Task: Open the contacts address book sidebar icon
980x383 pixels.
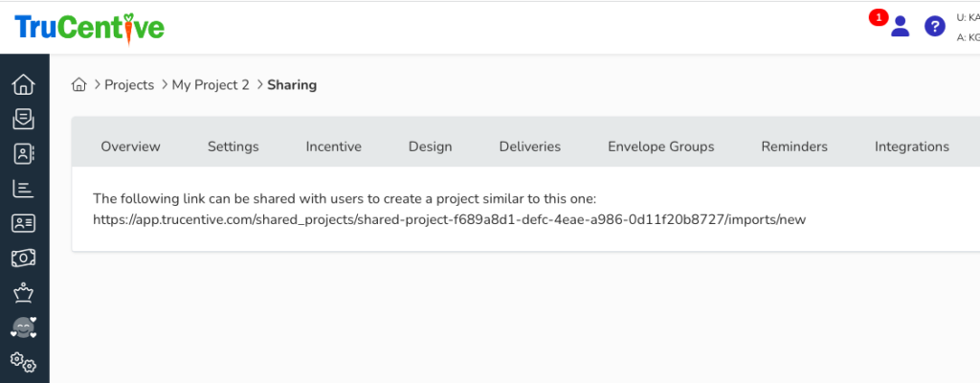Action: click(x=23, y=153)
